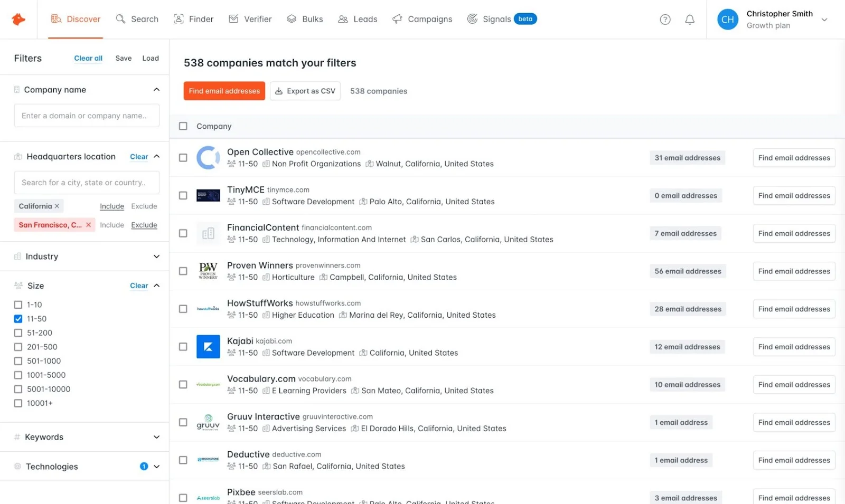This screenshot has width=845, height=504.
Task: Select the Open Collective row checkbox
Action: tap(183, 157)
